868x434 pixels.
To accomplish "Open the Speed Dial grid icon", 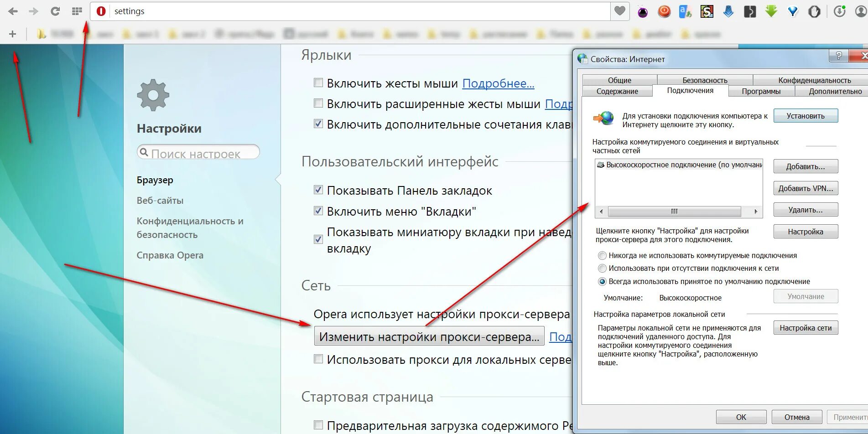I will click(x=77, y=11).
